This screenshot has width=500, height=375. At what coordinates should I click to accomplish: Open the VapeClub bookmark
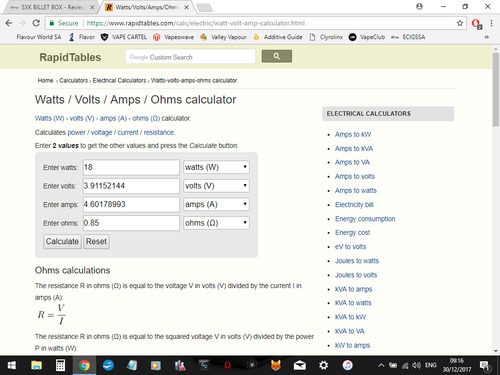[367, 37]
